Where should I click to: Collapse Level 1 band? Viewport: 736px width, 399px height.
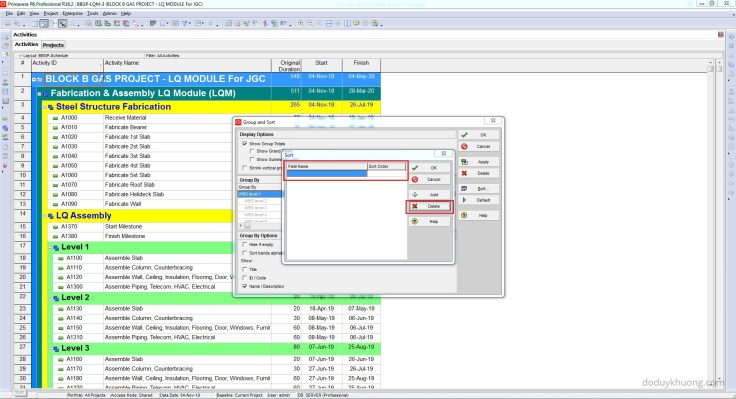coord(50,248)
